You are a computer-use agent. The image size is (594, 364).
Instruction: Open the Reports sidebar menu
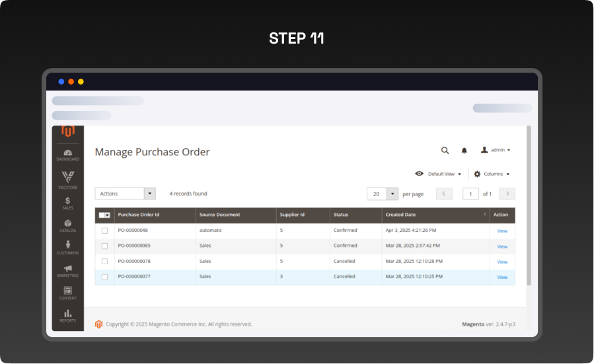68,316
